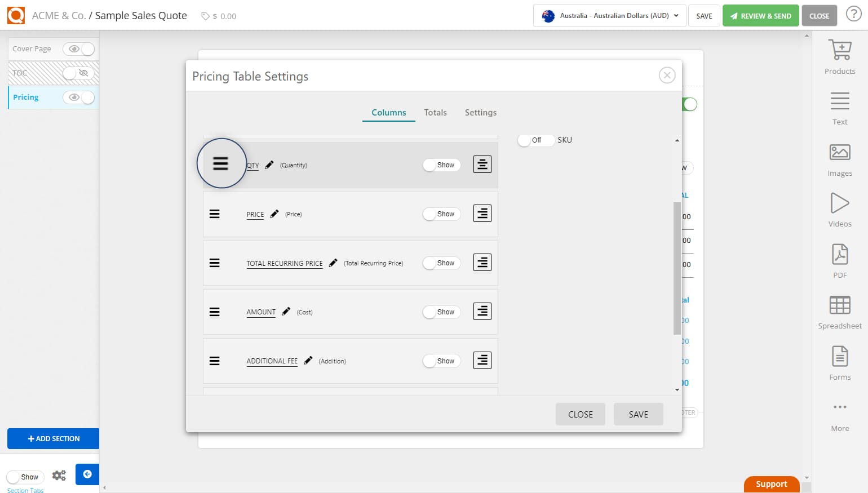Screen dimensions: 868x493
Task: Click the ADD SECTION button
Action: coord(53,438)
